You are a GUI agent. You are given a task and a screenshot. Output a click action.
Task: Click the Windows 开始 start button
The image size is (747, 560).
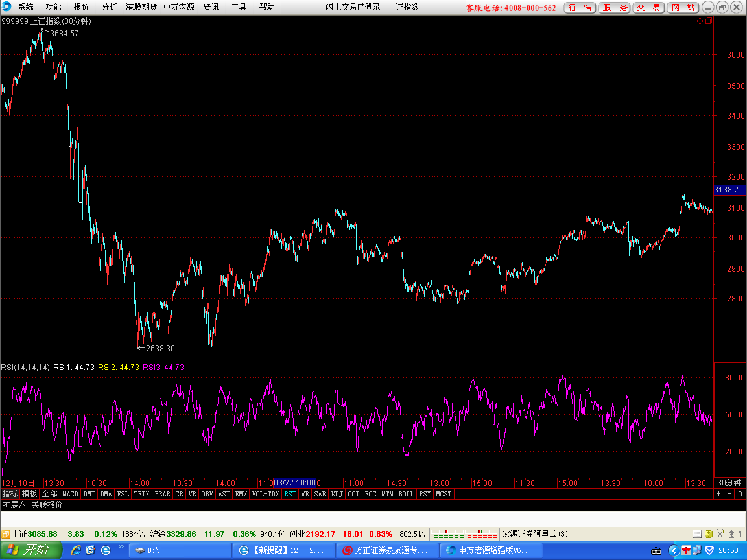31,550
